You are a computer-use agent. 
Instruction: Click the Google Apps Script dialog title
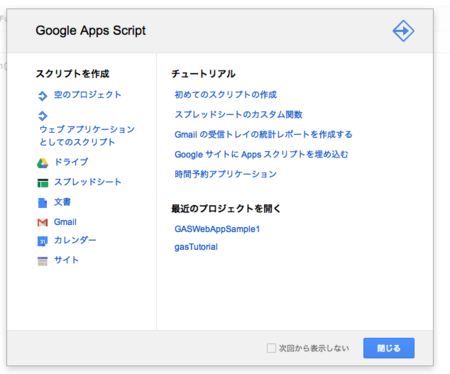pyautogui.click(x=90, y=31)
